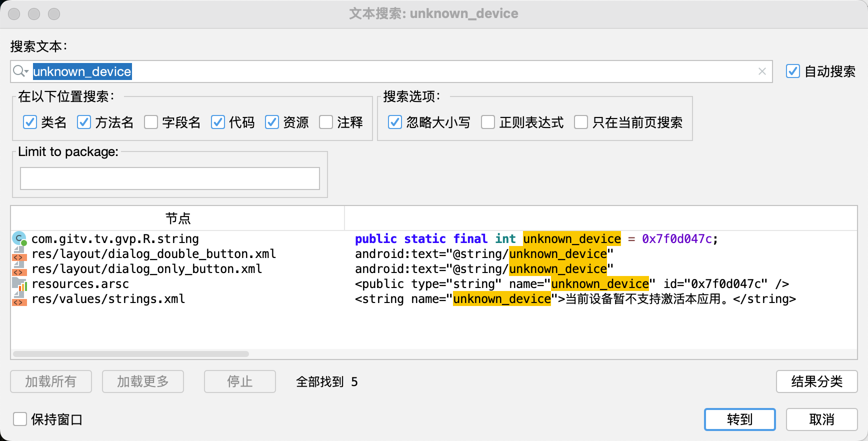Click class icon beside com.gitv.tv.gvp.R.string
Viewport: 868px width, 441px height.
point(19,239)
